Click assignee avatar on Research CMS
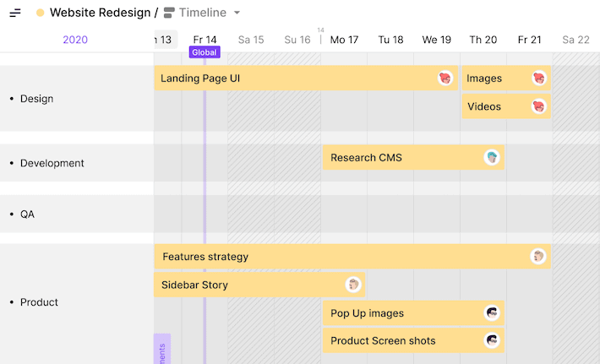The image size is (600, 364). tap(492, 157)
